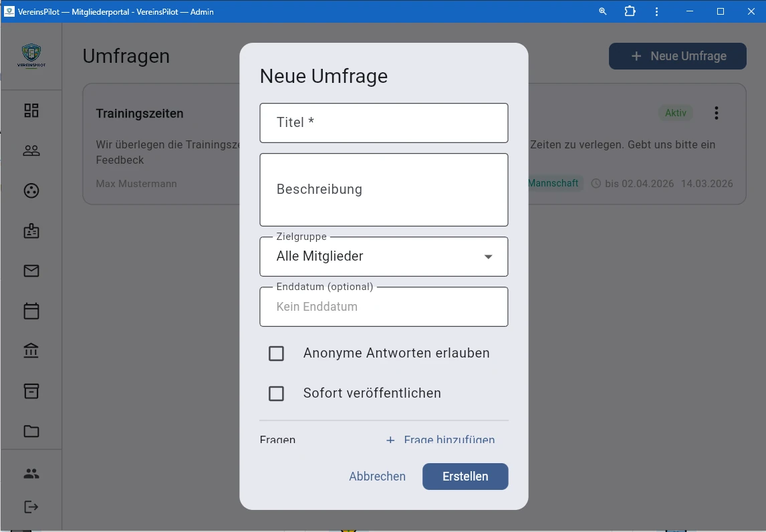Open the Dashboard from the sidebar

pyautogui.click(x=31, y=110)
